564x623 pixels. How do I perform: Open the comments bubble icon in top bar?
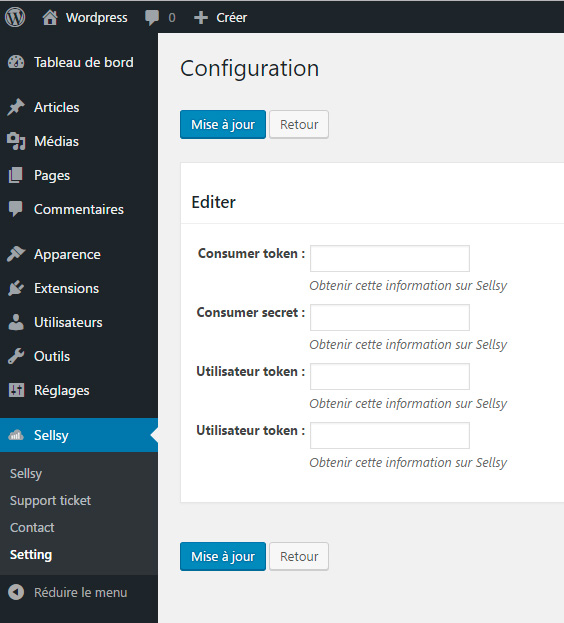click(x=152, y=17)
